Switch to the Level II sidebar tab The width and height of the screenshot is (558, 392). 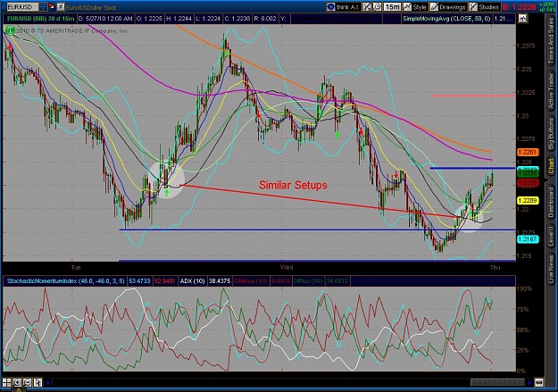click(x=551, y=236)
